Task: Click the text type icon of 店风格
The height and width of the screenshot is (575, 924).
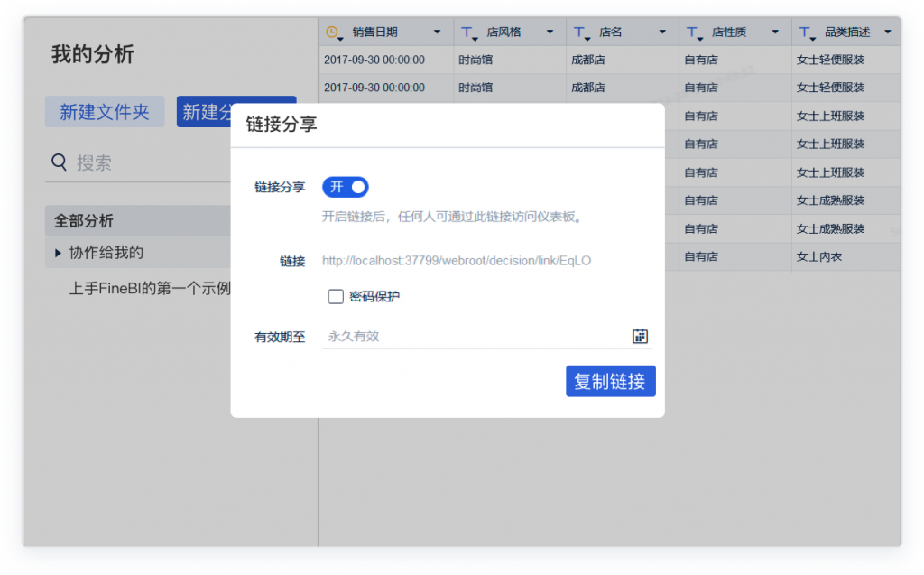Action: pyautogui.click(x=469, y=33)
